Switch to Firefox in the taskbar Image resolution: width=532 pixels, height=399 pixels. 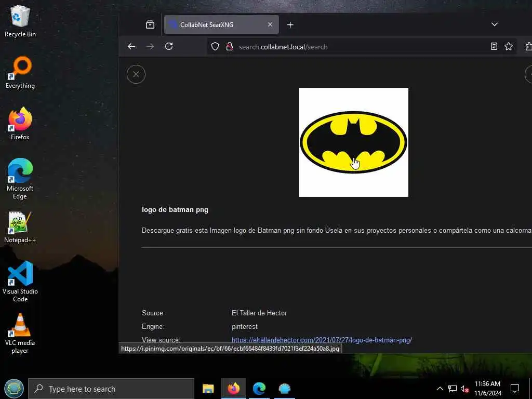click(x=233, y=389)
